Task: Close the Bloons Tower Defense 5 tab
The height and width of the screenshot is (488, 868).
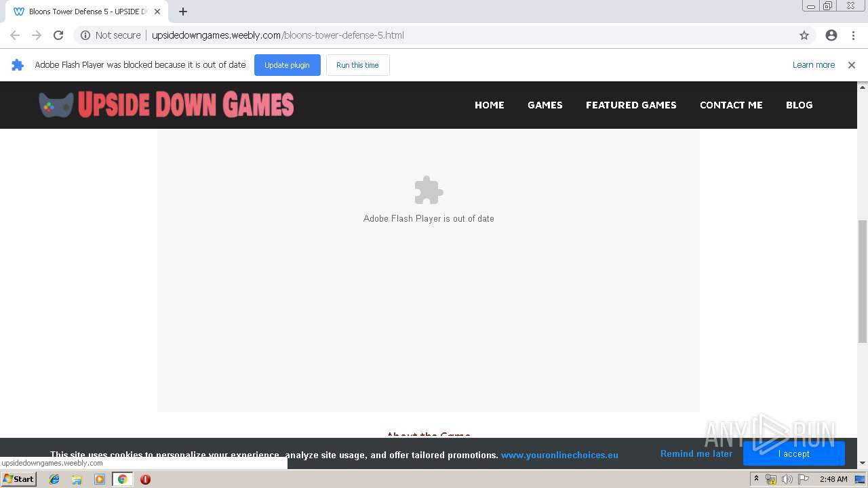Action: click(157, 12)
